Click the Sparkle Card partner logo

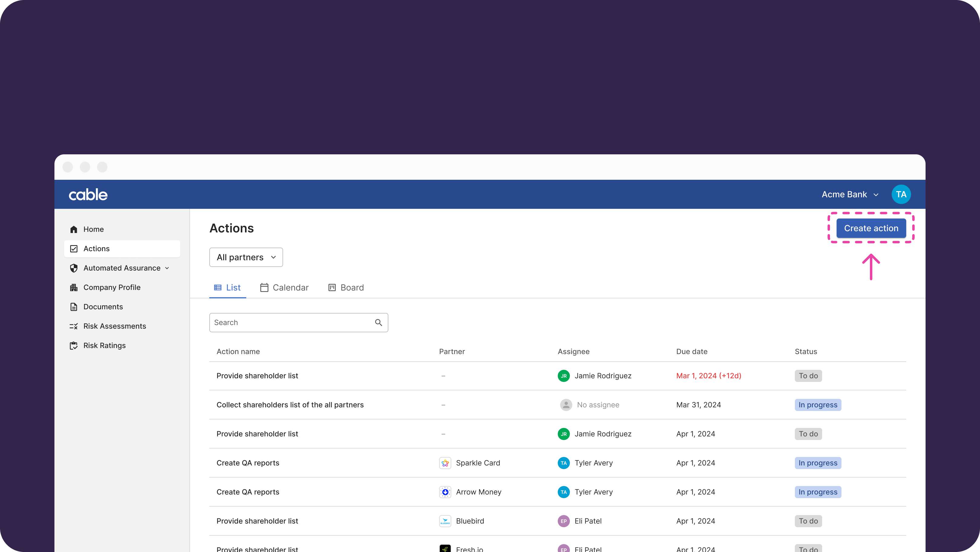[x=445, y=463]
